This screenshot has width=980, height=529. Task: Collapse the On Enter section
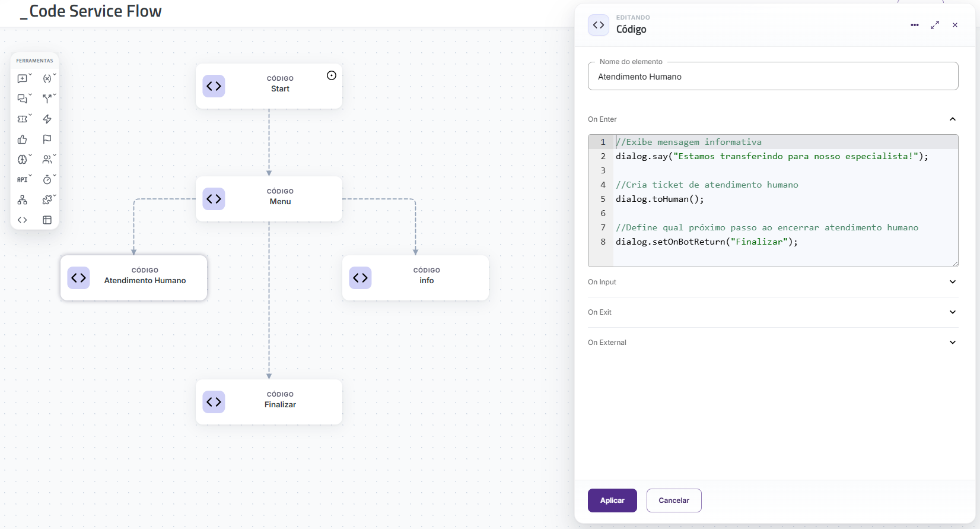[x=953, y=119]
